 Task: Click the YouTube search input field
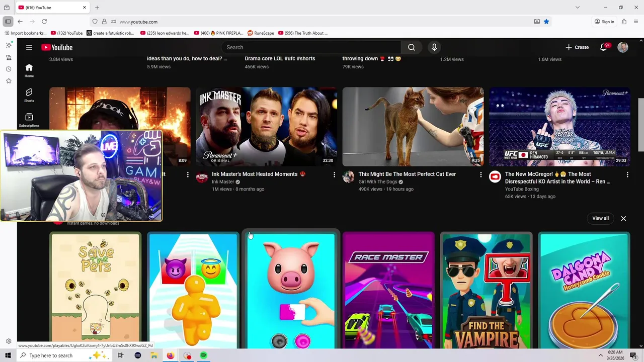click(311, 47)
